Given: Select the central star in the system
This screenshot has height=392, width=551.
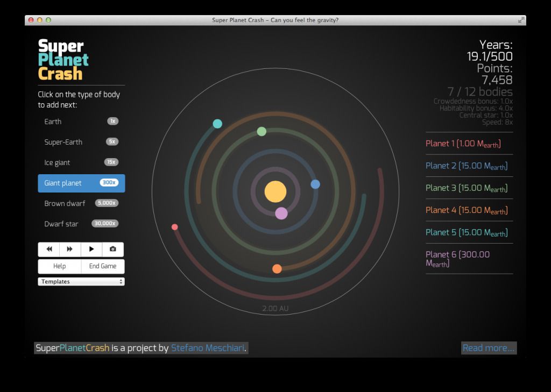Looking at the screenshot, I should click(x=275, y=191).
